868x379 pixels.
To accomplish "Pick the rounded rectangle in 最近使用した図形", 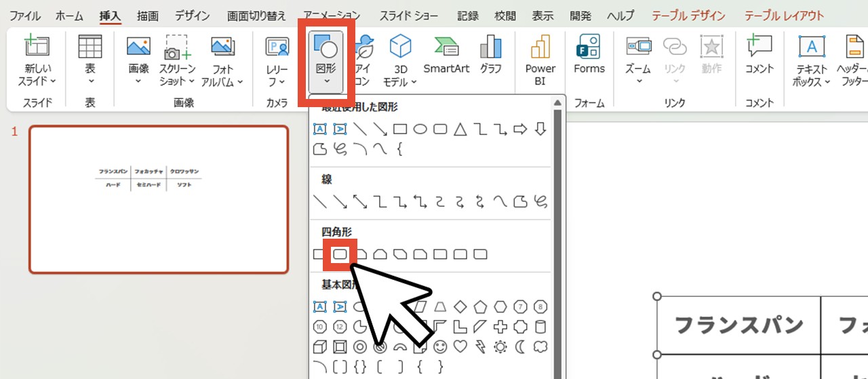I will pos(440,129).
